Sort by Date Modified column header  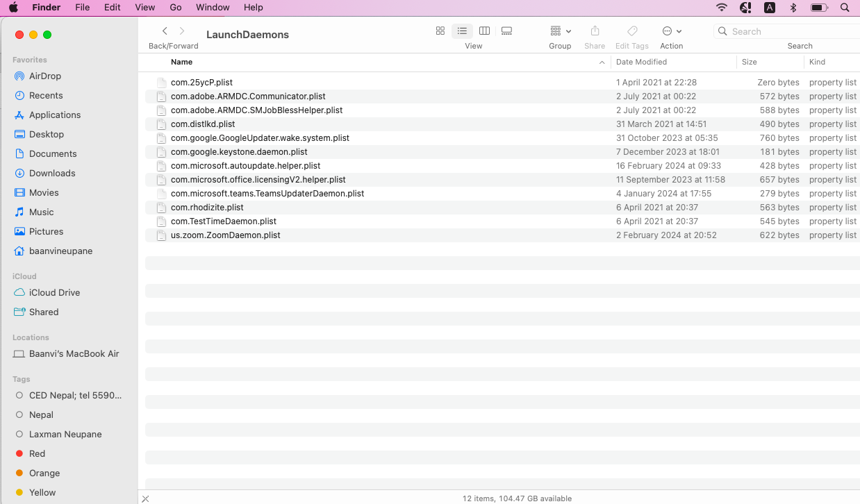click(x=642, y=62)
